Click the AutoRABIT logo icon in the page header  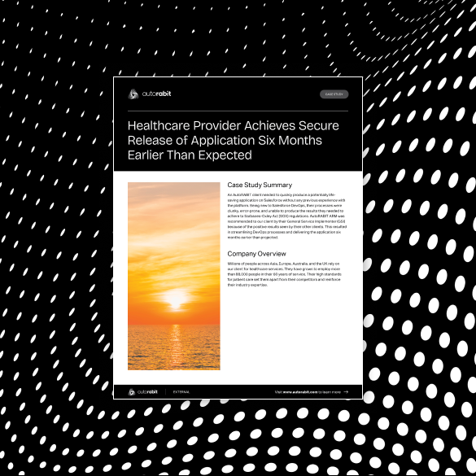tap(133, 94)
